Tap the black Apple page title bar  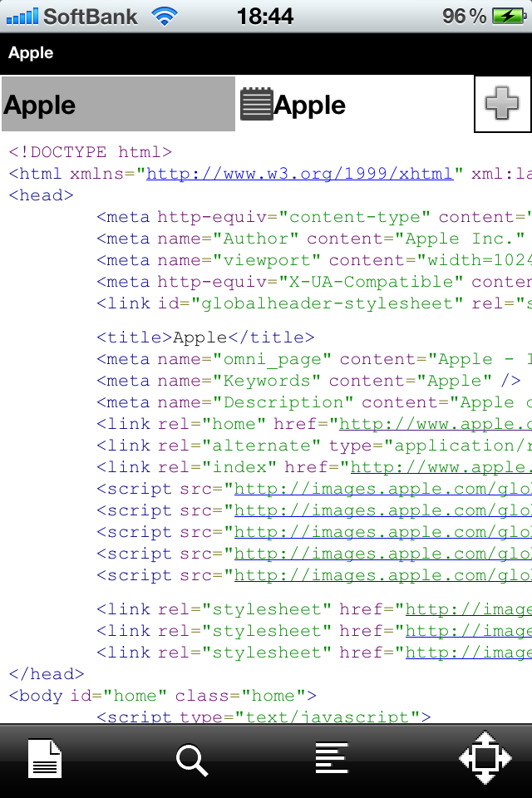pyautogui.click(x=266, y=53)
